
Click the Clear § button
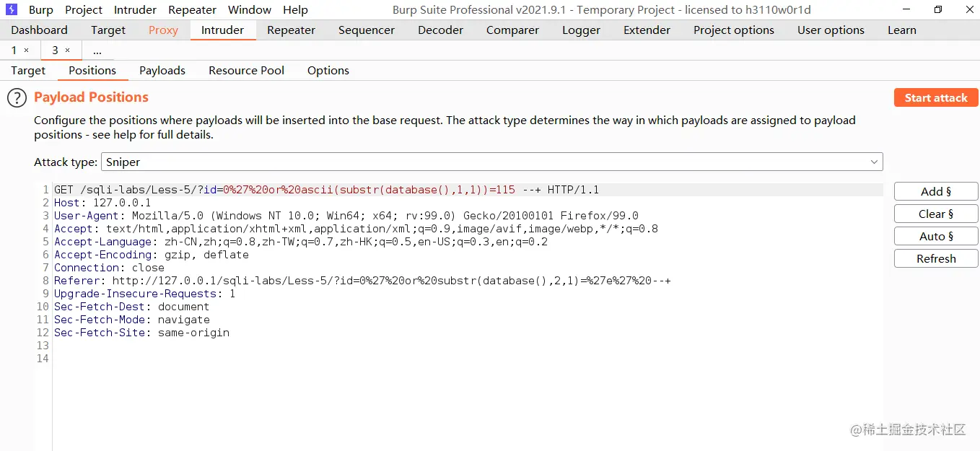coord(936,214)
